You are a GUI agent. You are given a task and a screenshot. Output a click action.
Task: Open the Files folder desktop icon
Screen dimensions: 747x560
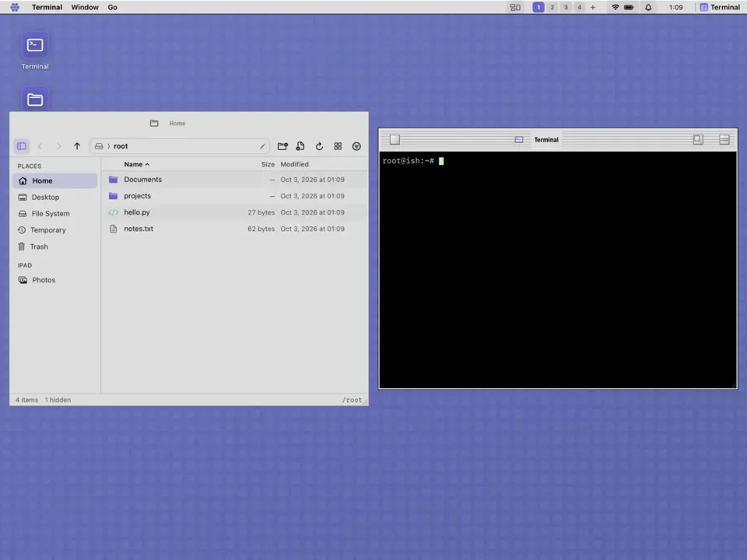[x=35, y=99]
